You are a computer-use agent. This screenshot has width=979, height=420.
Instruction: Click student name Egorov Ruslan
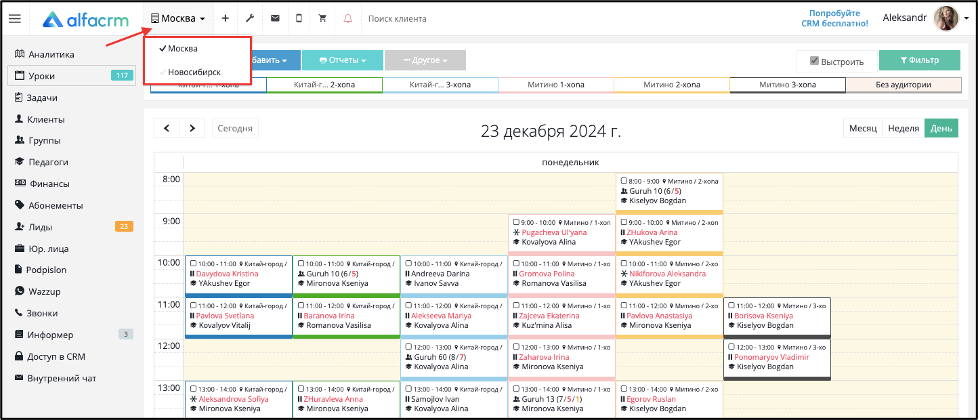click(x=650, y=399)
